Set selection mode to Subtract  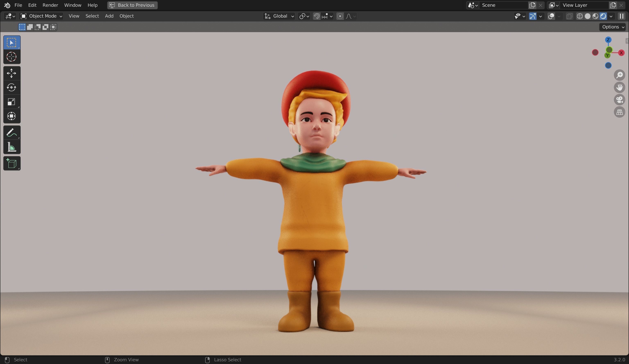37,27
